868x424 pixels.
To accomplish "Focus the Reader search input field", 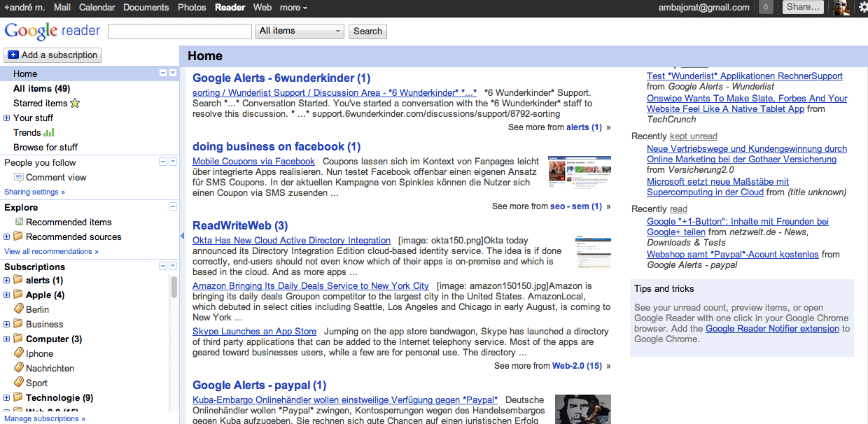I will pyautogui.click(x=180, y=31).
